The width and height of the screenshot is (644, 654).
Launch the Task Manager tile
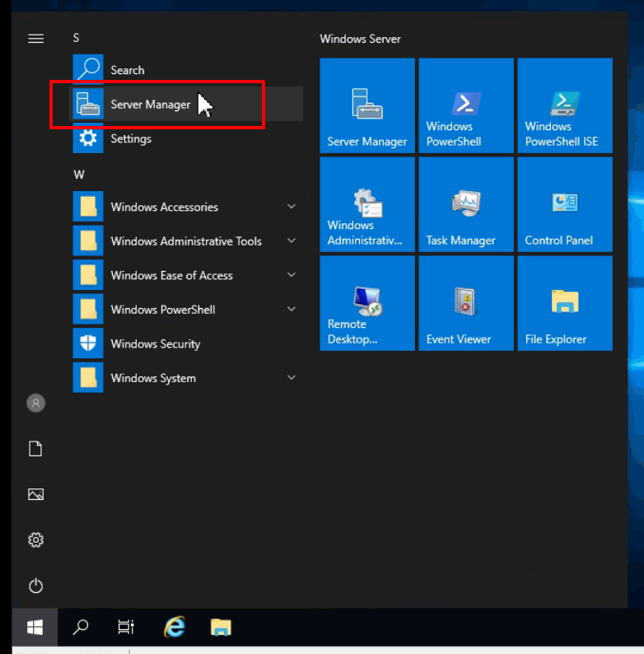tap(466, 204)
